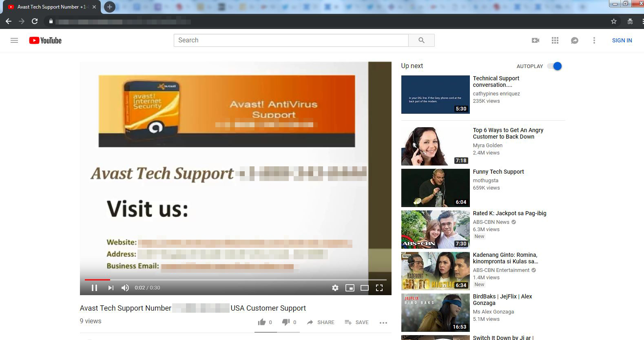644x340 pixels.
Task: Enter full screen mode
Action: pos(379,288)
